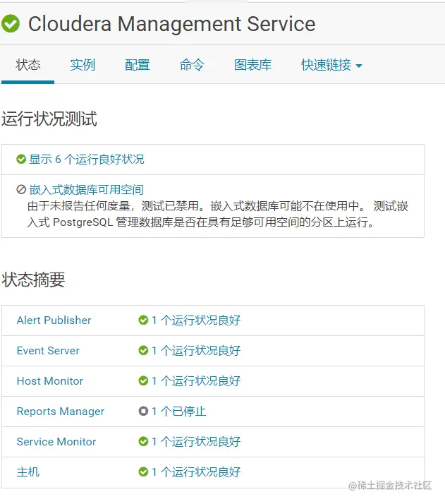The height and width of the screenshot is (504, 445).
Task: Click the green health checkmark beside Cloudera Management Service
Action: [x=11, y=24]
